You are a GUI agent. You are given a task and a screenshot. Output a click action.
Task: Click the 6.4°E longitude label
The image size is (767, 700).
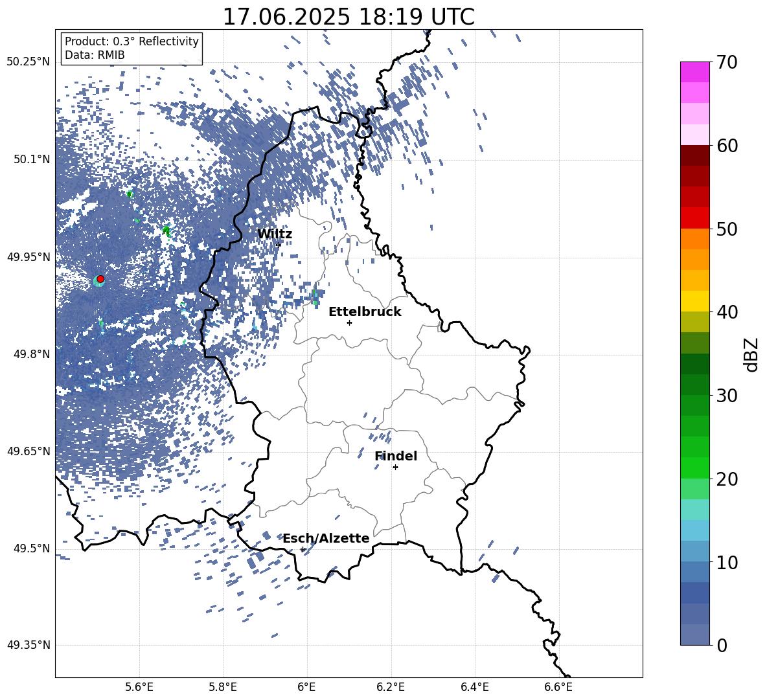[474, 687]
